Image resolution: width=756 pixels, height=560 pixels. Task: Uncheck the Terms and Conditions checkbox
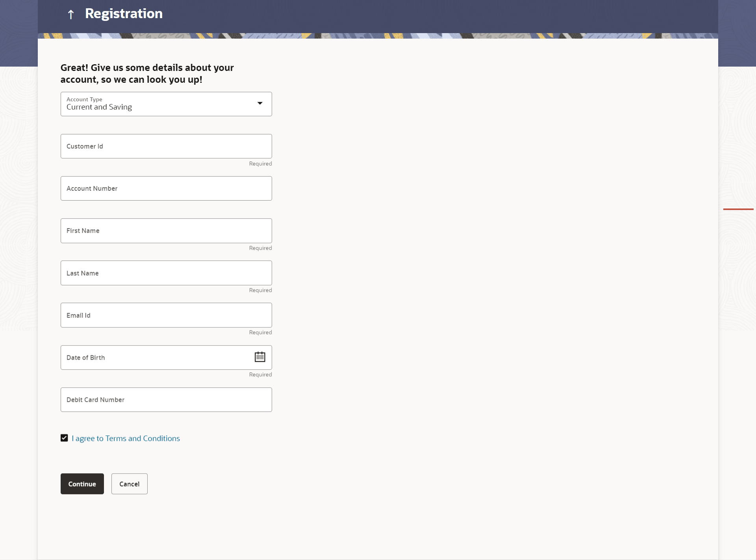tap(64, 438)
